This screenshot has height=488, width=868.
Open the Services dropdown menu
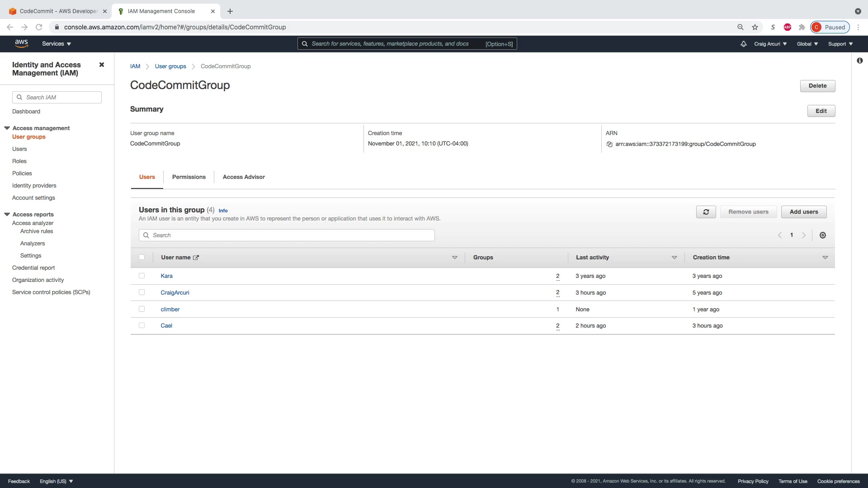point(57,44)
